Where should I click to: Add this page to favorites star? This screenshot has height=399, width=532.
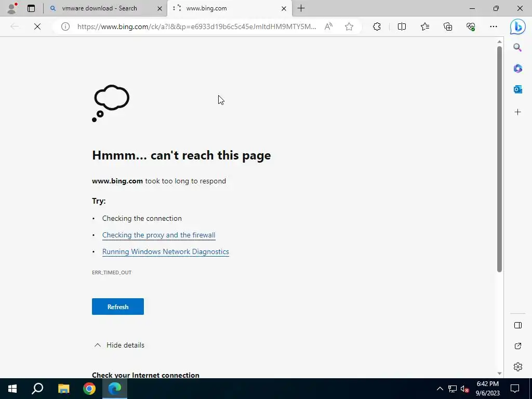[x=349, y=26]
